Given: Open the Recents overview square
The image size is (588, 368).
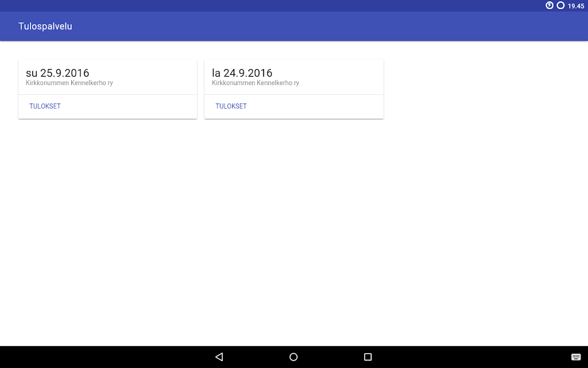Looking at the screenshot, I should [367, 356].
